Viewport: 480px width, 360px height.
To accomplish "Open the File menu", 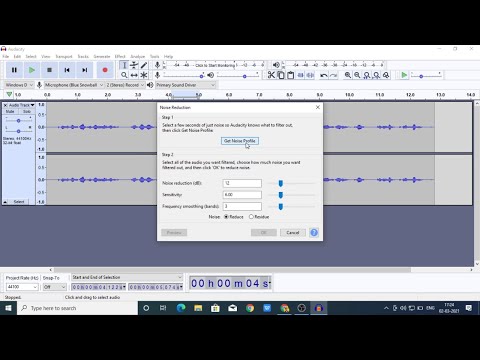I will pos(6,56).
